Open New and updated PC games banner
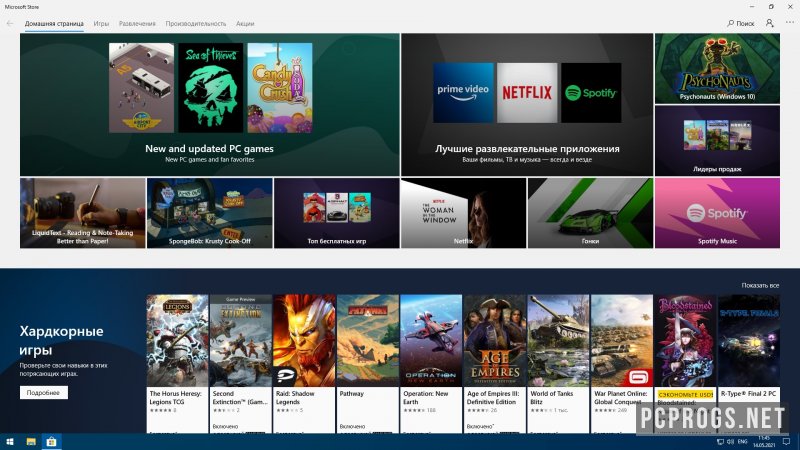800x450 pixels. [210, 105]
